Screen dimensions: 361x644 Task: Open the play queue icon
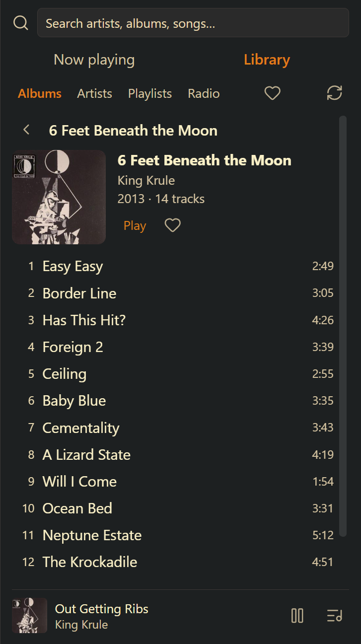335,616
